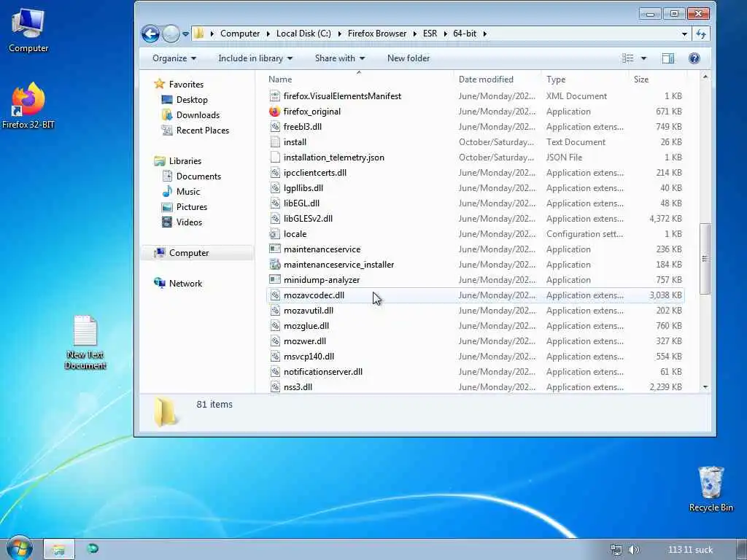
Task: Select Network in navigation pane
Action: pyautogui.click(x=185, y=284)
